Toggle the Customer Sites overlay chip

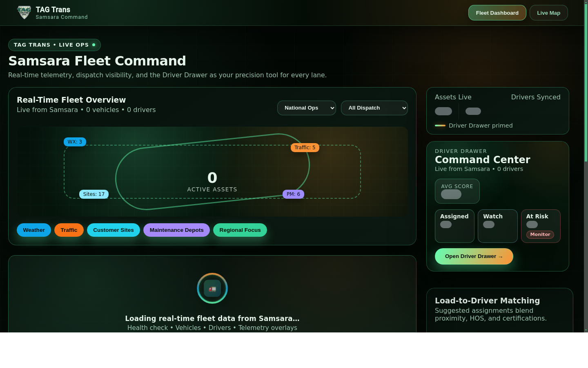click(x=114, y=230)
